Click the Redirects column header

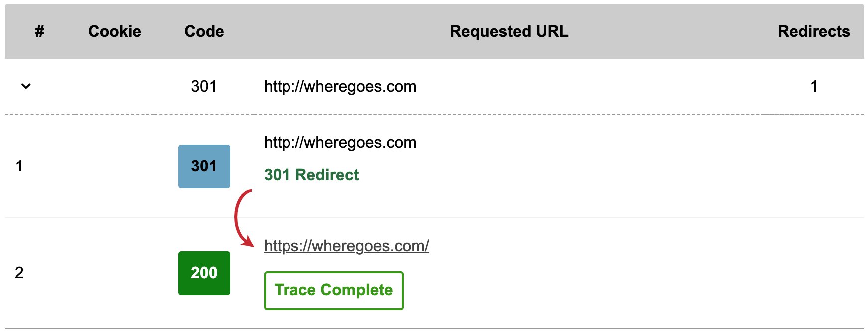click(814, 31)
